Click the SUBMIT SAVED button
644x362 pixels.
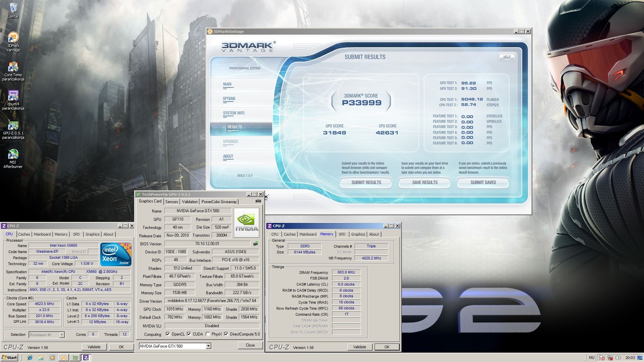pyautogui.click(x=483, y=182)
